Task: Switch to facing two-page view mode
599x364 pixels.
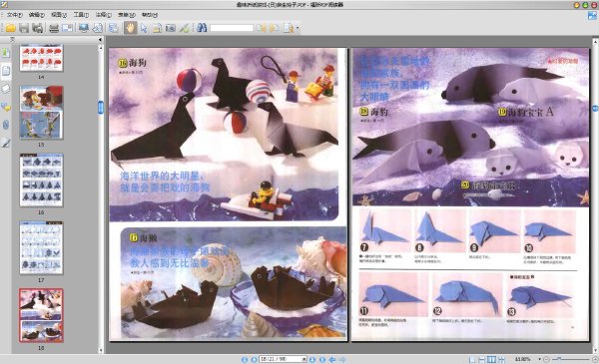Action: tap(491, 359)
